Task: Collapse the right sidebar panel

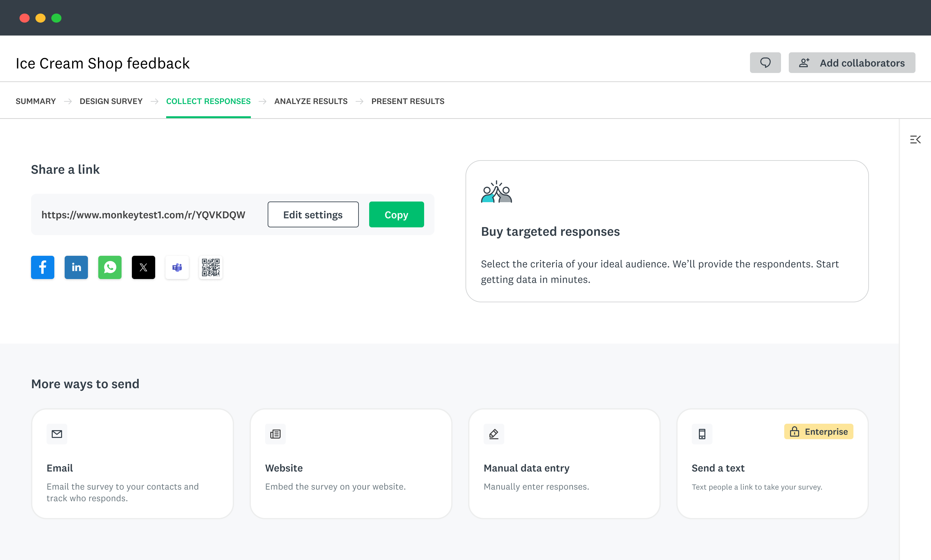Action: coord(915,140)
